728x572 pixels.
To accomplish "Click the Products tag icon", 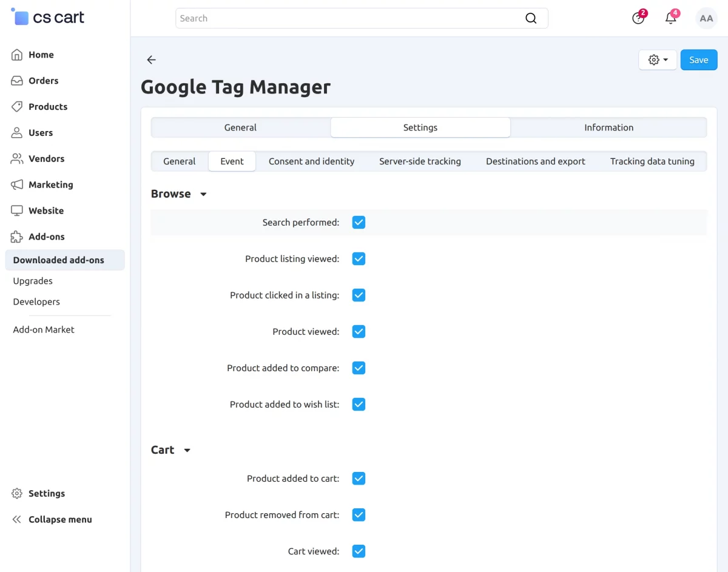I will tap(17, 107).
